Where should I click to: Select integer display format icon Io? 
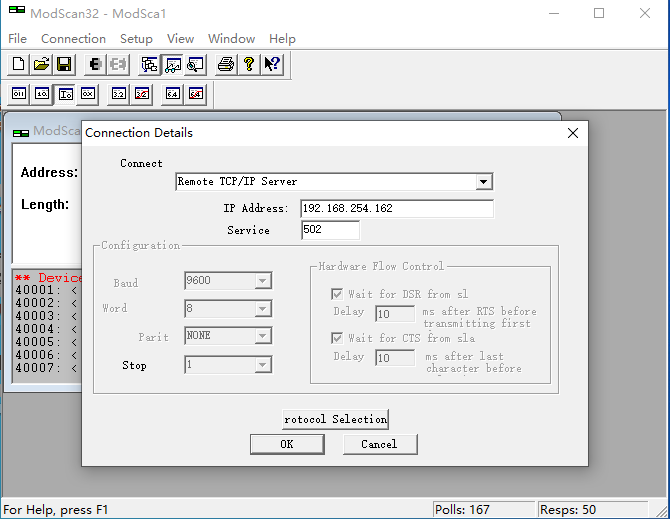pos(65,94)
